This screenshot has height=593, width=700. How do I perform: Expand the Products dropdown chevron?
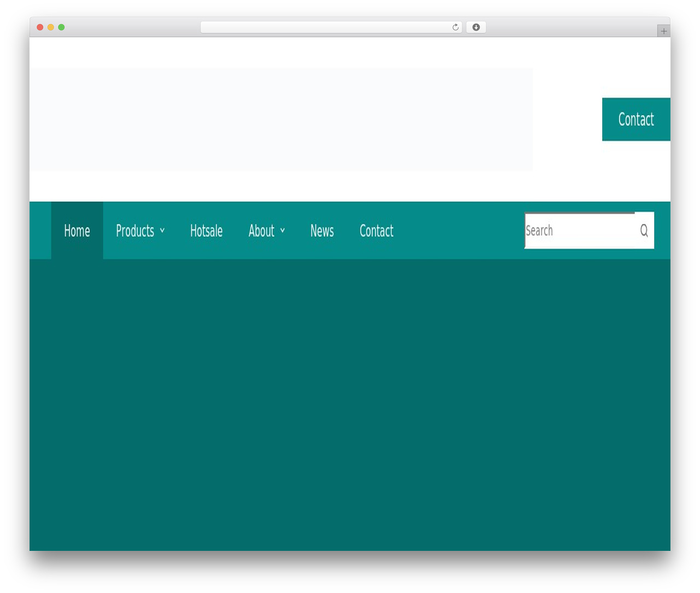[162, 231]
